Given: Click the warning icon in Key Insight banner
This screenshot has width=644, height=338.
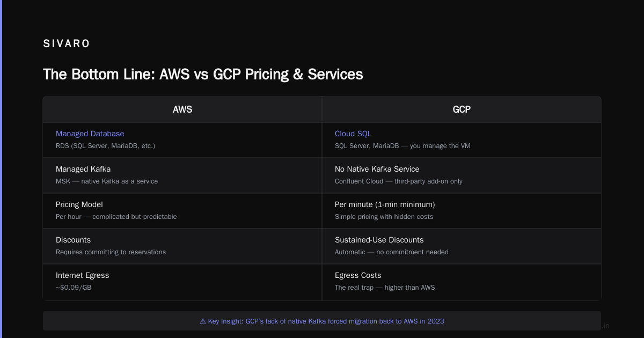Looking at the screenshot, I should click(203, 321).
